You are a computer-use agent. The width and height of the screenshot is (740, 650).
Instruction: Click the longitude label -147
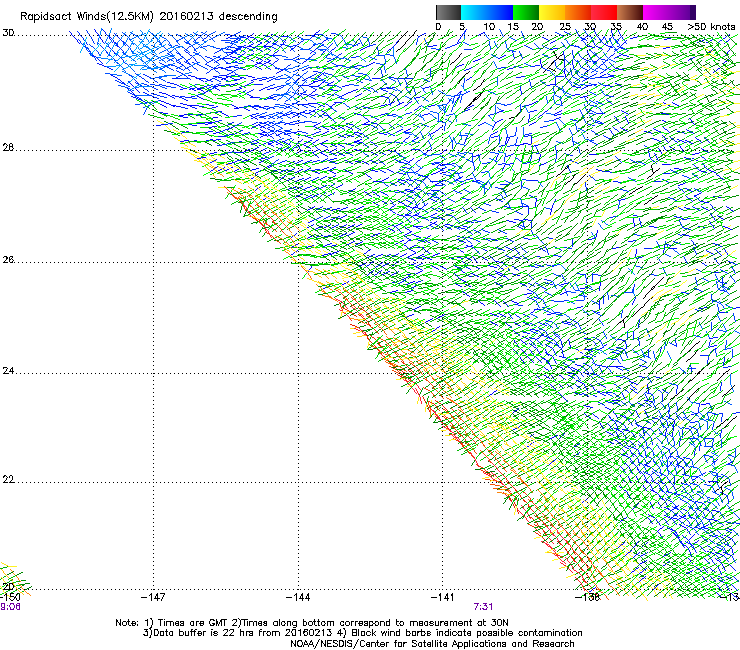click(x=153, y=597)
